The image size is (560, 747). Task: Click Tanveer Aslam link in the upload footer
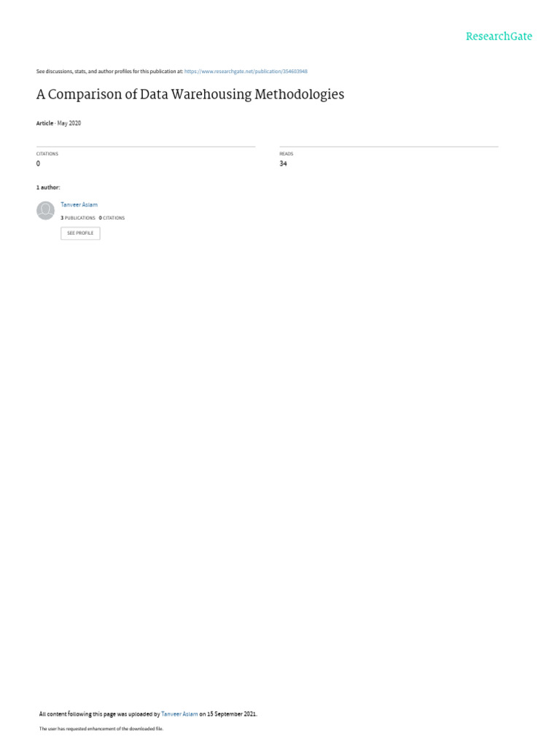point(179,714)
